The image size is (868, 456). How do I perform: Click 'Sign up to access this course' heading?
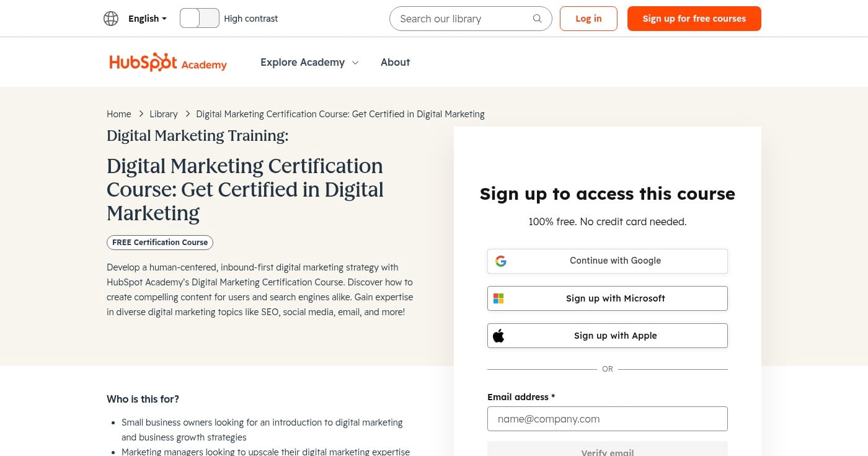point(608,194)
